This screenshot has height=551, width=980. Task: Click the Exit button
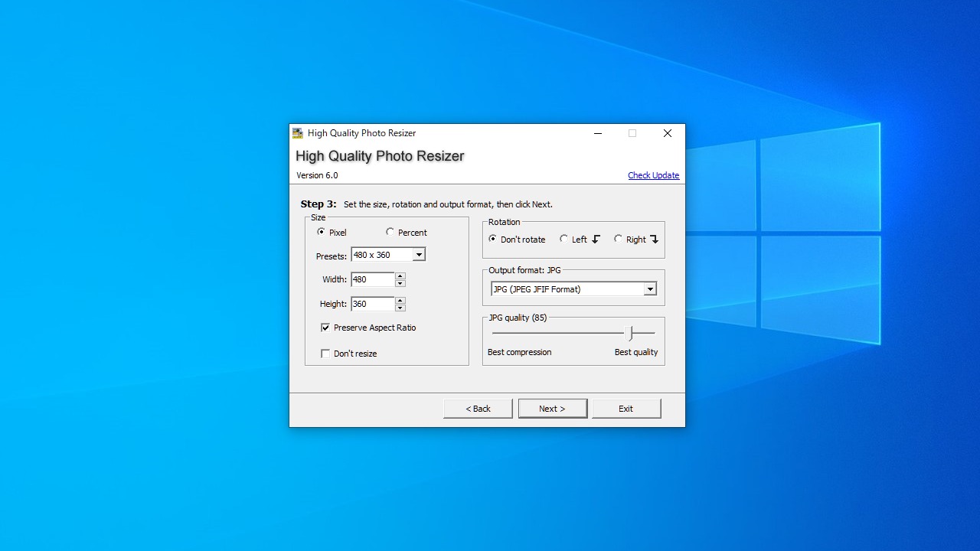(626, 409)
